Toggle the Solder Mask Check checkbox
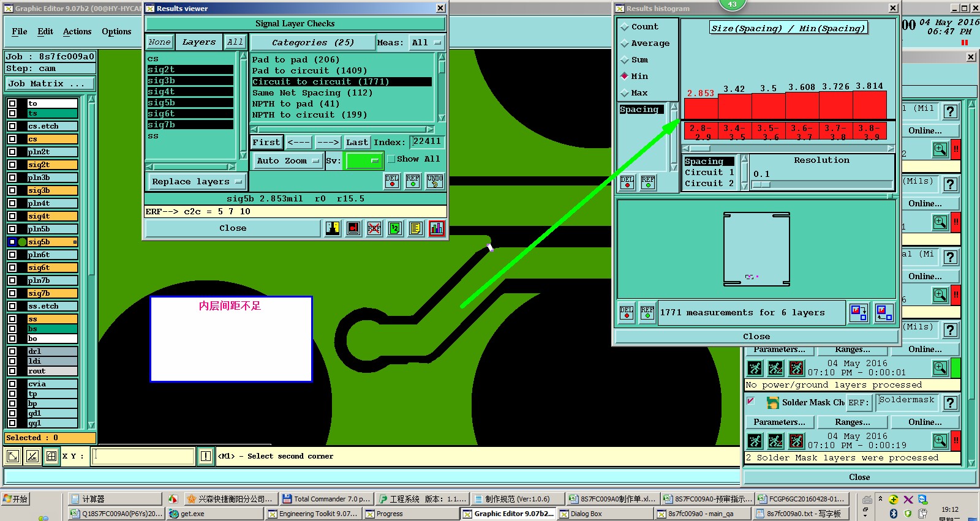This screenshot has width=980, height=521. coord(750,401)
